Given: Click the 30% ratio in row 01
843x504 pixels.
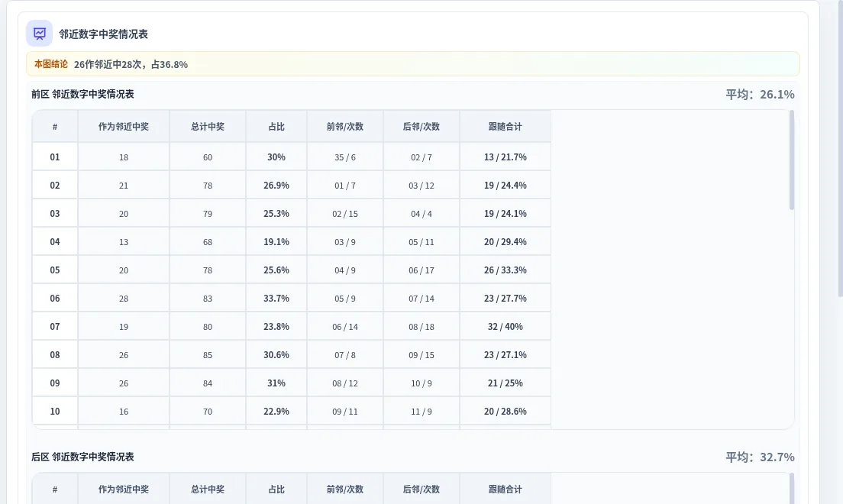Looking at the screenshot, I should [276, 157].
